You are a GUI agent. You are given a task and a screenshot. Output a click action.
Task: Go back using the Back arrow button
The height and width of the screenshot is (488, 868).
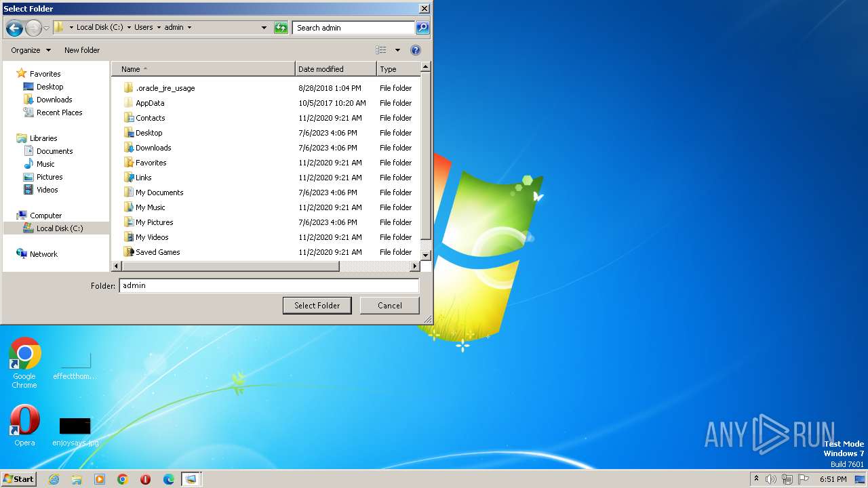pyautogui.click(x=14, y=28)
